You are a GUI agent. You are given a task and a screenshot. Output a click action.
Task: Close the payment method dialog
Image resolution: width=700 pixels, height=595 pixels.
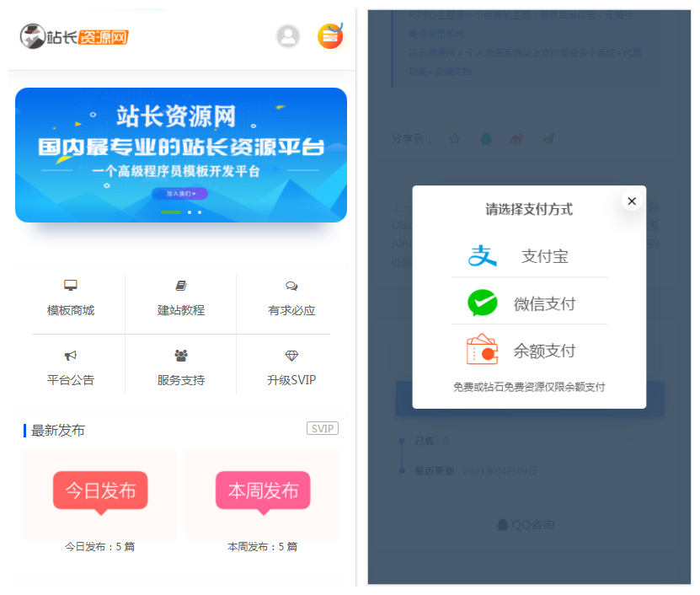pyautogui.click(x=632, y=201)
